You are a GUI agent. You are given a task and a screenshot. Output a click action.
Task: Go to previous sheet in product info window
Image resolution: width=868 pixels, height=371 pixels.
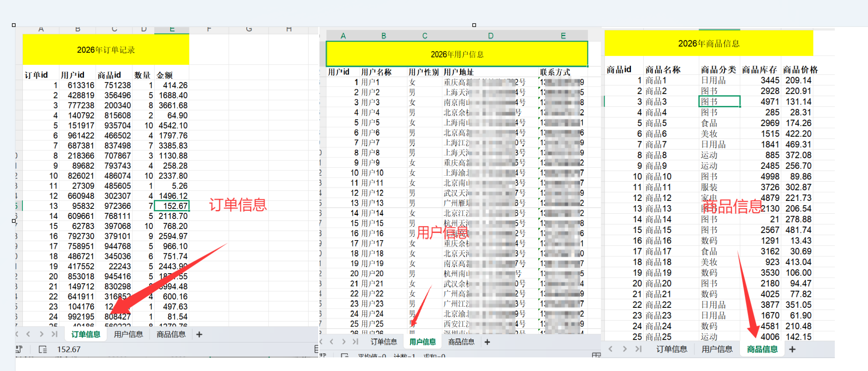(x=611, y=349)
